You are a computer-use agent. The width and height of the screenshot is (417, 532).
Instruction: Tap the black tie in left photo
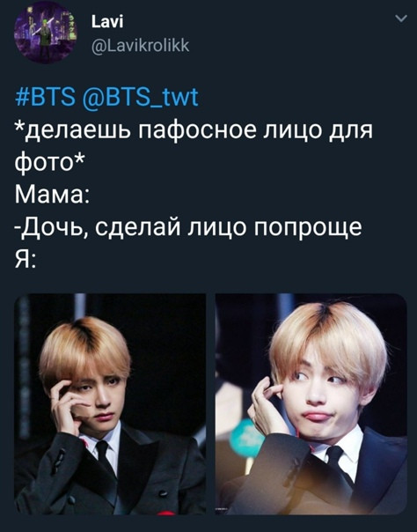(105, 456)
